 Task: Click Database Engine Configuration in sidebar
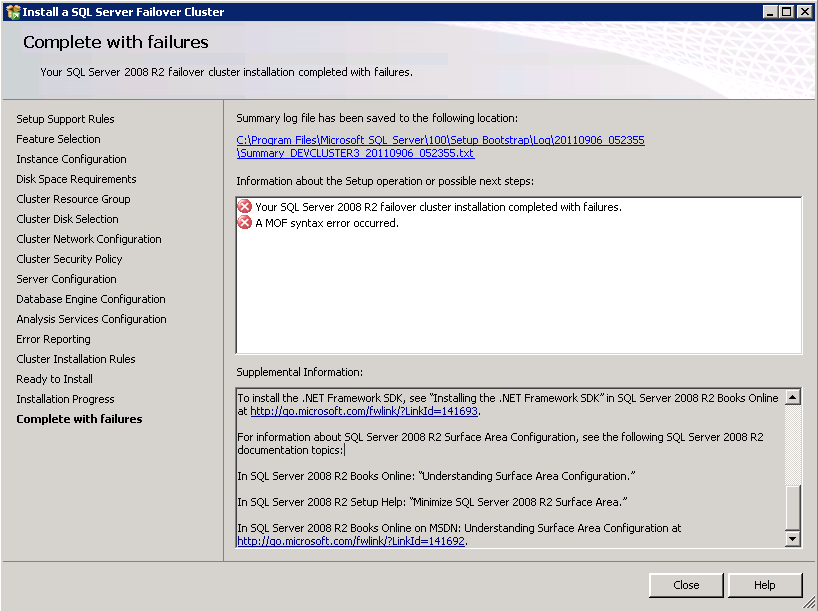(x=91, y=299)
